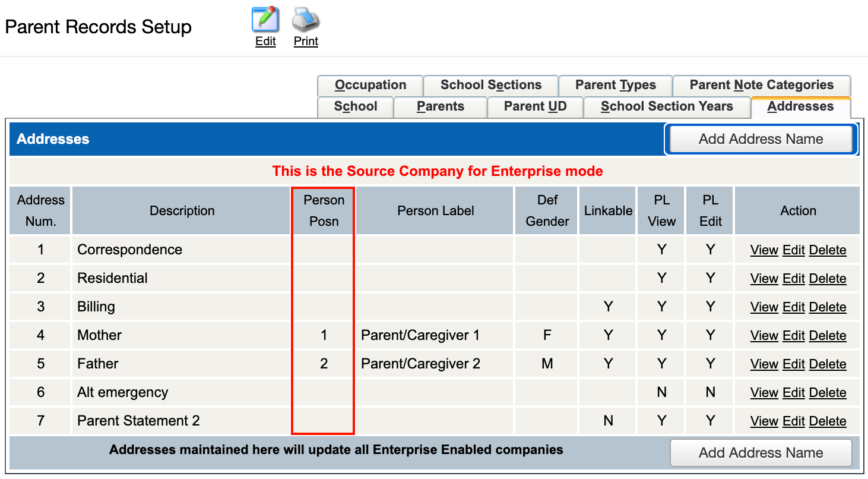
Task: Open the Parent Types tab
Action: click(615, 85)
